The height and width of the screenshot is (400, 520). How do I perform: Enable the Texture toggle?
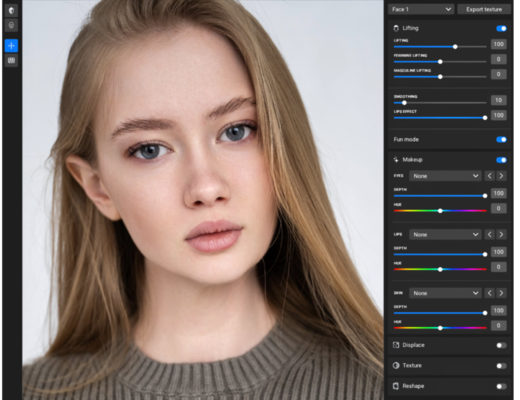click(501, 366)
